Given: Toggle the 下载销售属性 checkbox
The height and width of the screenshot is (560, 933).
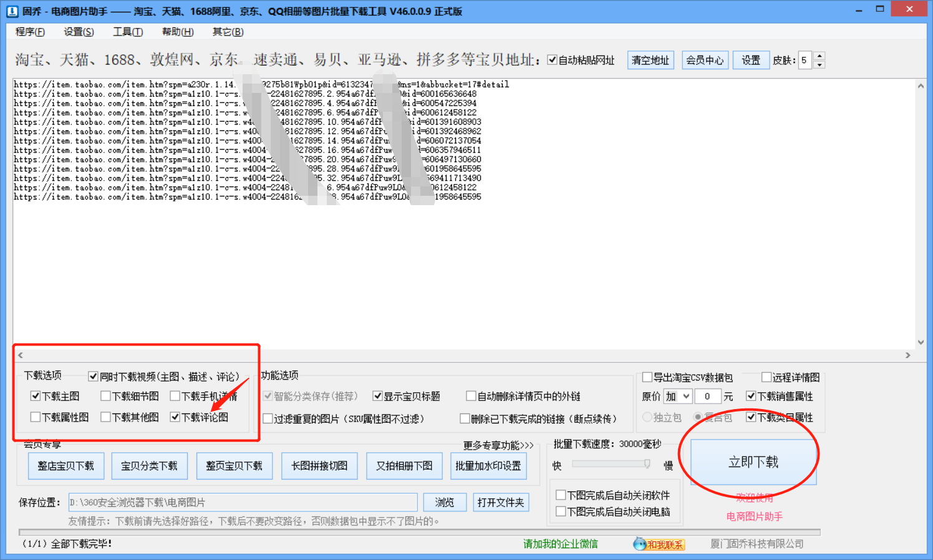Looking at the screenshot, I should point(751,396).
